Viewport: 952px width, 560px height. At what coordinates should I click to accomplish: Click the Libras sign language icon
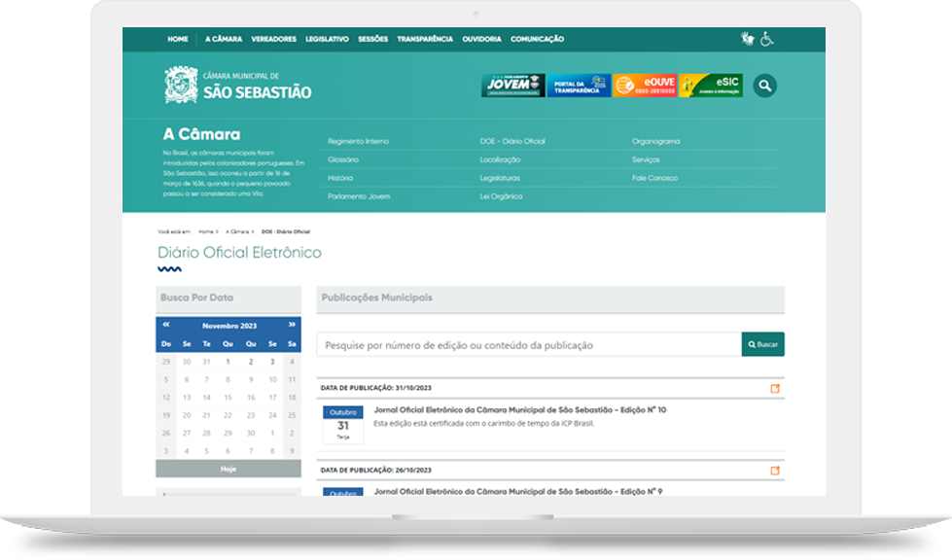[748, 39]
